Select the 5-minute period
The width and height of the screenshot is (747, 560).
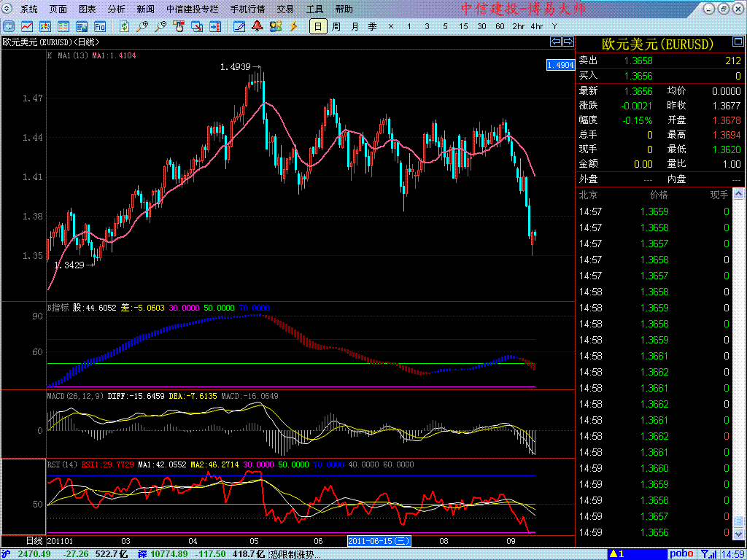click(445, 27)
